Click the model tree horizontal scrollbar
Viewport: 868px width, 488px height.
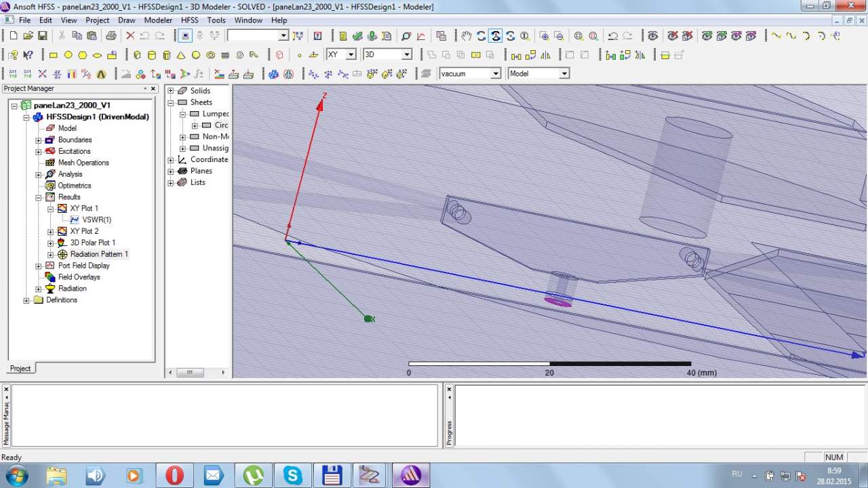point(190,372)
